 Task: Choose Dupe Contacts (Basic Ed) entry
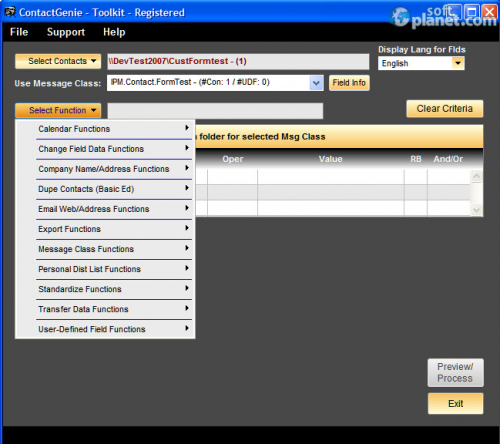(x=105, y=189)
